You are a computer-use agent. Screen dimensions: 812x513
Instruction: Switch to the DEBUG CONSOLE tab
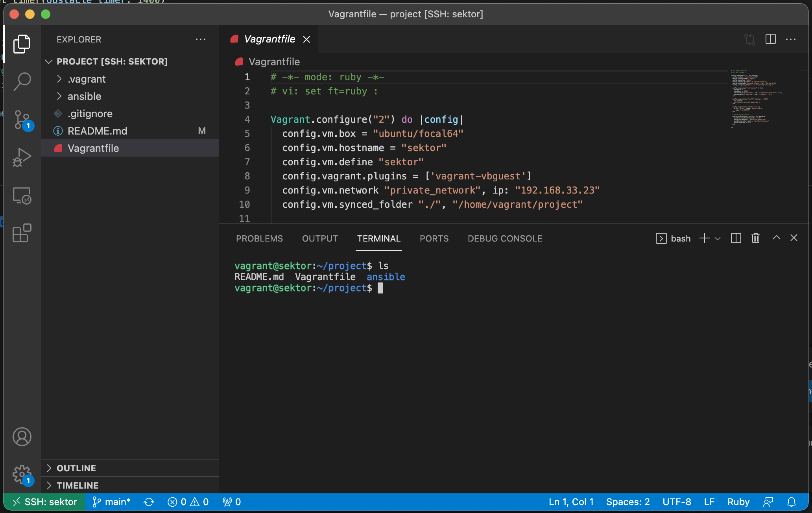pyautogui.click(x=505, y=238)
